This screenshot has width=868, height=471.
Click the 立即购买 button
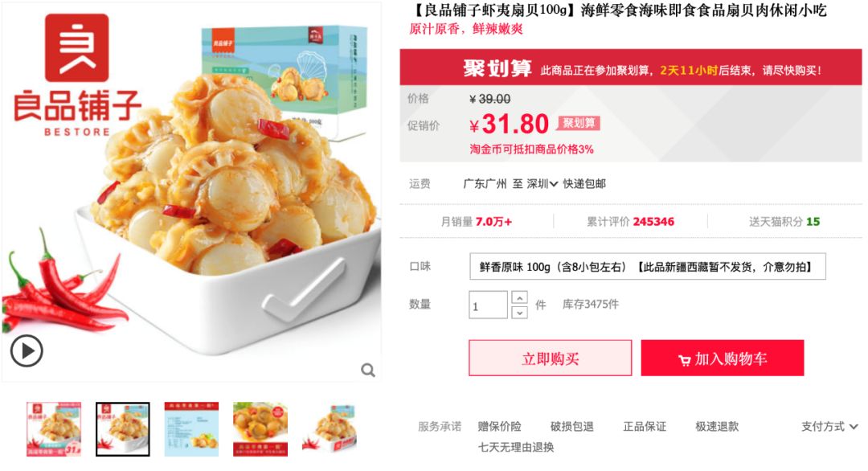click(550, 358)
